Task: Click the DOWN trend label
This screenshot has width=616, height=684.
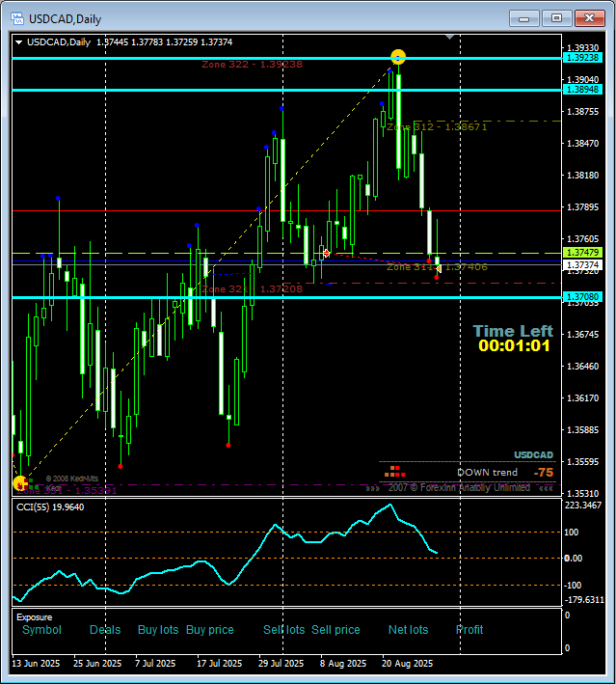Action: tap(488, 473)
